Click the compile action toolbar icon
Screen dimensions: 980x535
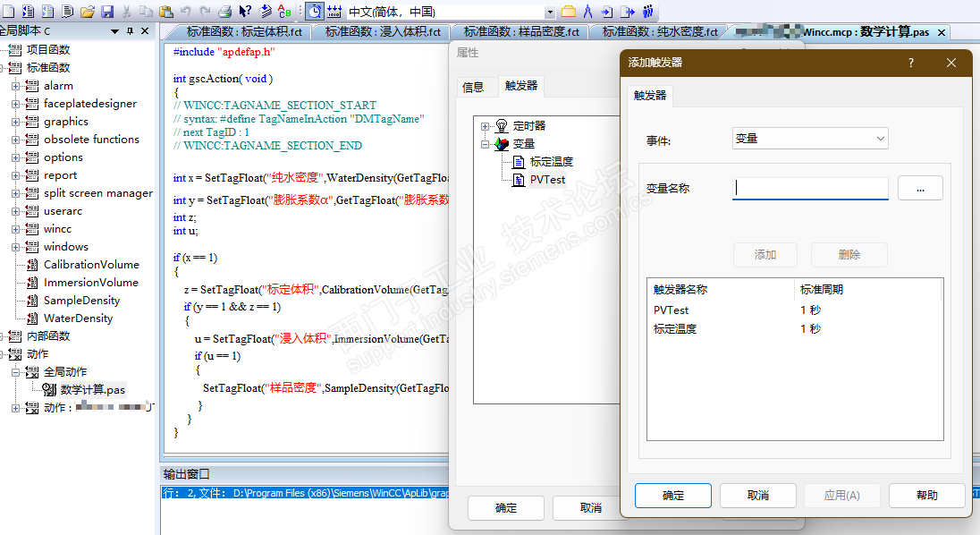pos(265,12)
